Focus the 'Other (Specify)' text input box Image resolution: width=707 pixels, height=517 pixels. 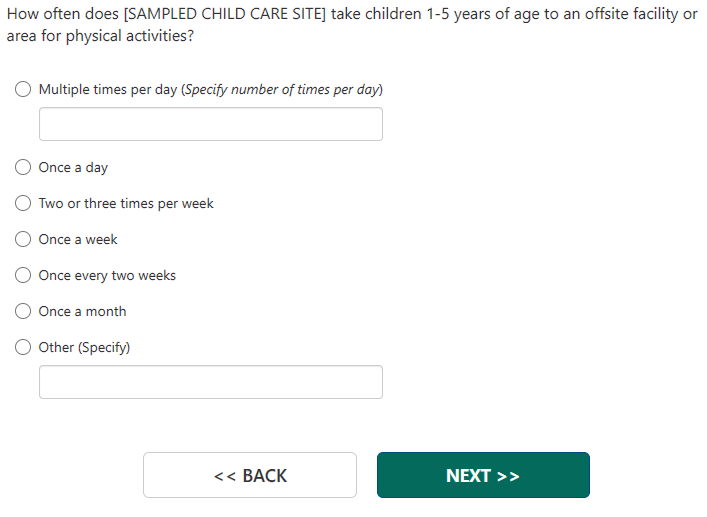coord(210,382)
